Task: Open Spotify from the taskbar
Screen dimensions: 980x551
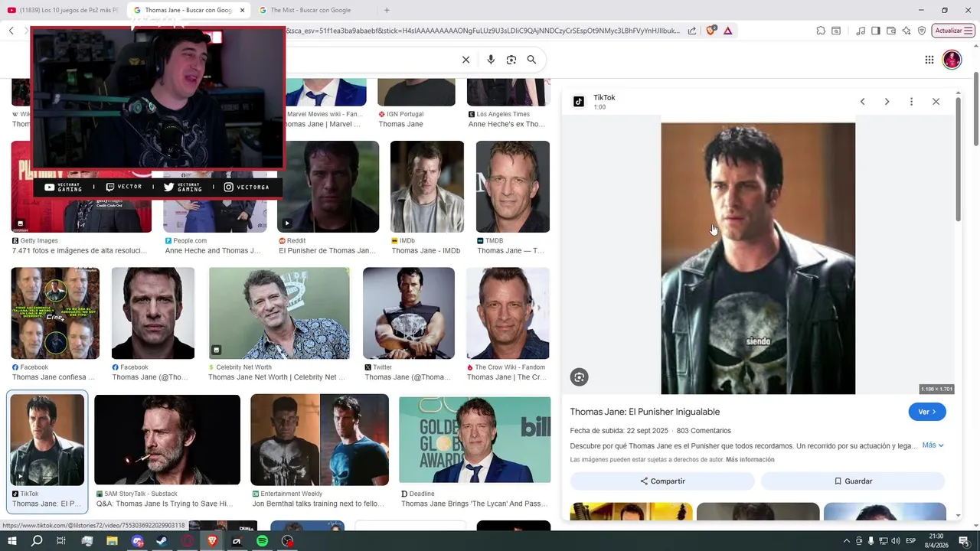Action: (262, 541)
